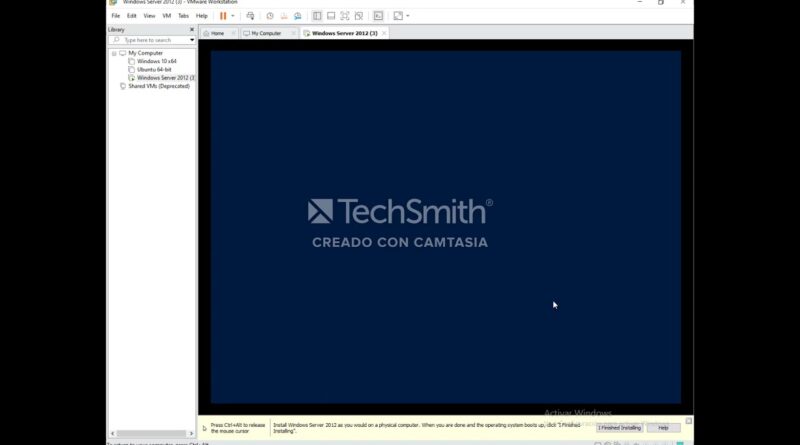Switch to Unity mode icon
This screenshot has width=800, height=445.
(x=359, y=16)
